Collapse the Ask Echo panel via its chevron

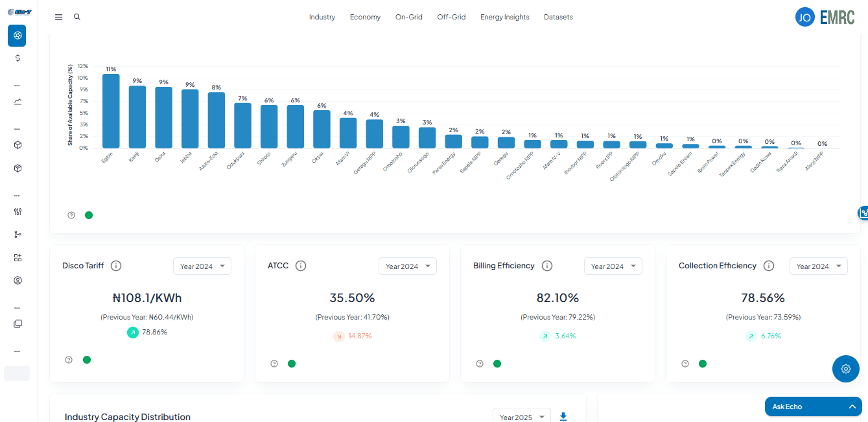[x=852, y=406]
